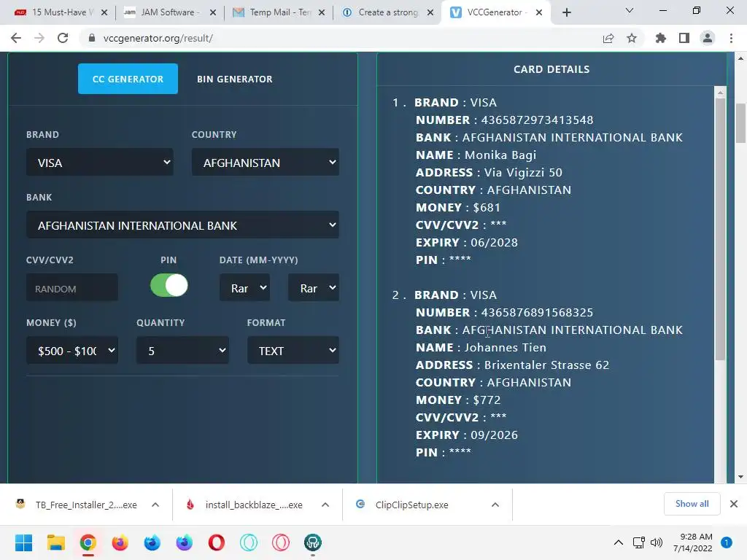
Task: Go back to the previous page
Action: (x=16, y=38)
